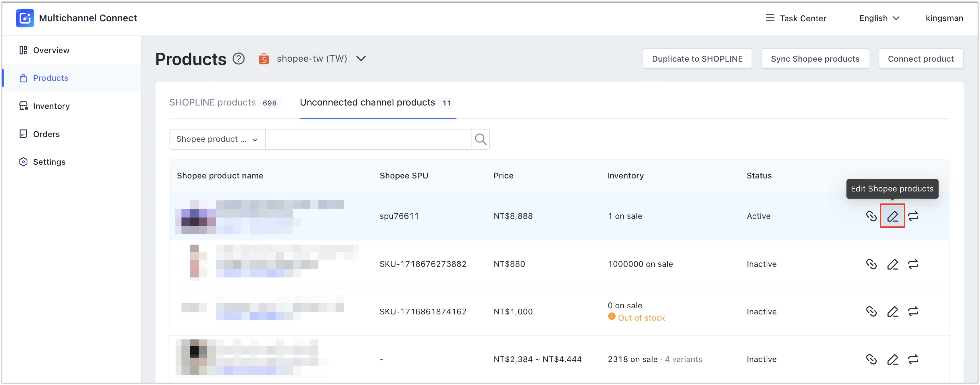The width and height of the screenshot is (980, 385).
Task: Open Orders in the sidebar
Action: pyautogui.click(x=72, y=134)
